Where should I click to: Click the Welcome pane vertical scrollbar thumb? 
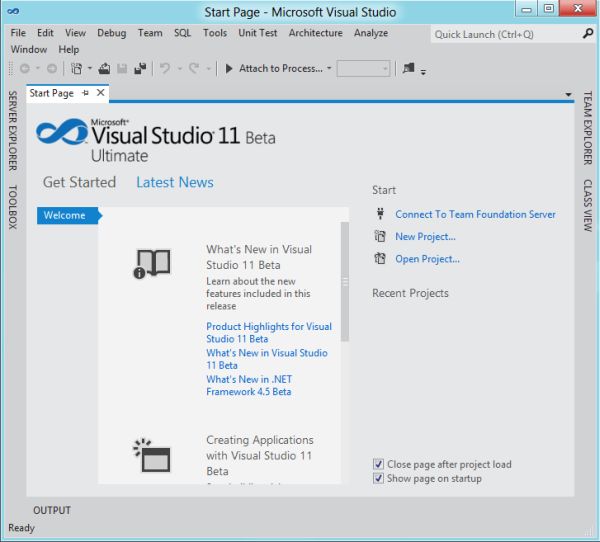click(x=345, y=281)
